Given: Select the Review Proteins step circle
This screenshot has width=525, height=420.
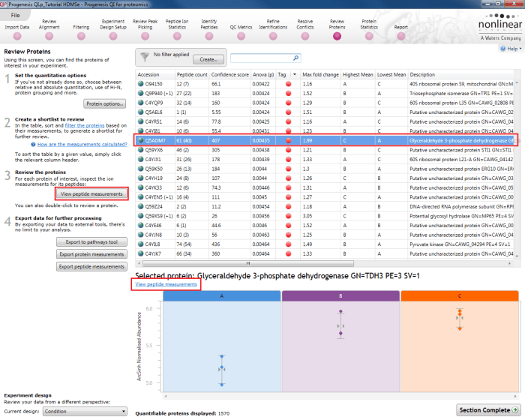Looking at the screenshot, I should pos(337,36).
